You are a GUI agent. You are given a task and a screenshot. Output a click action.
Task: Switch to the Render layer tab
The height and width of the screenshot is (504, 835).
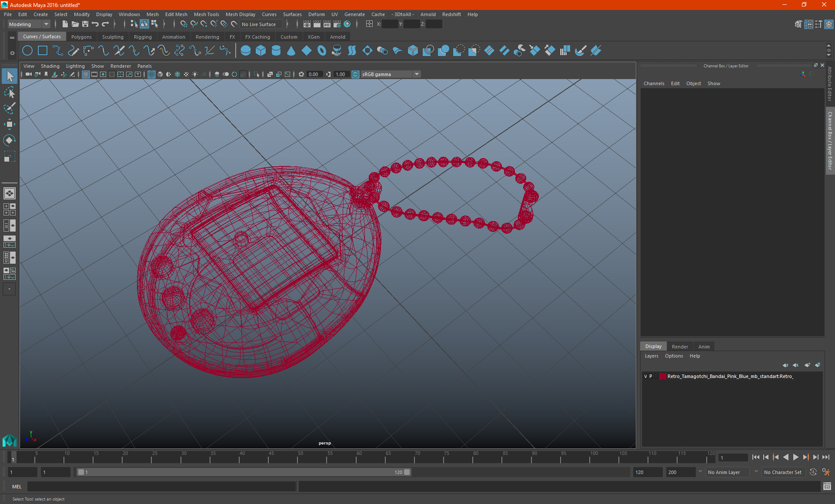pos(680,347)
